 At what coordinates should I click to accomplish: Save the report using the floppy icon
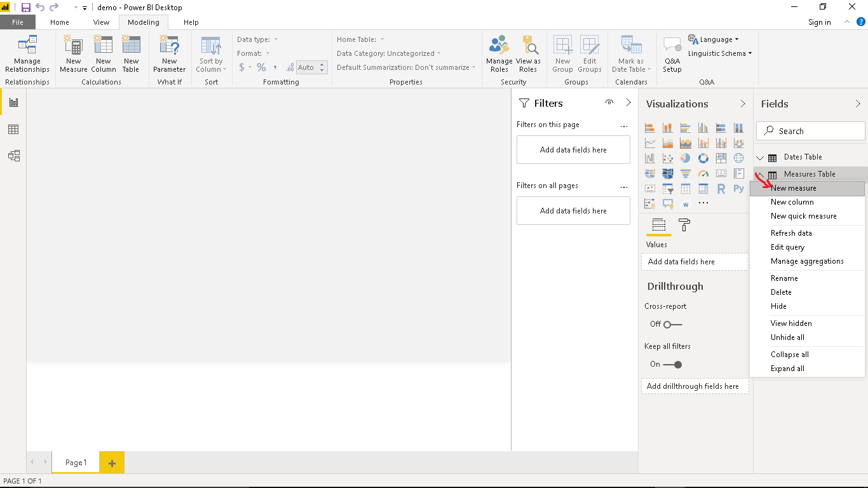[x=26, y=8]
